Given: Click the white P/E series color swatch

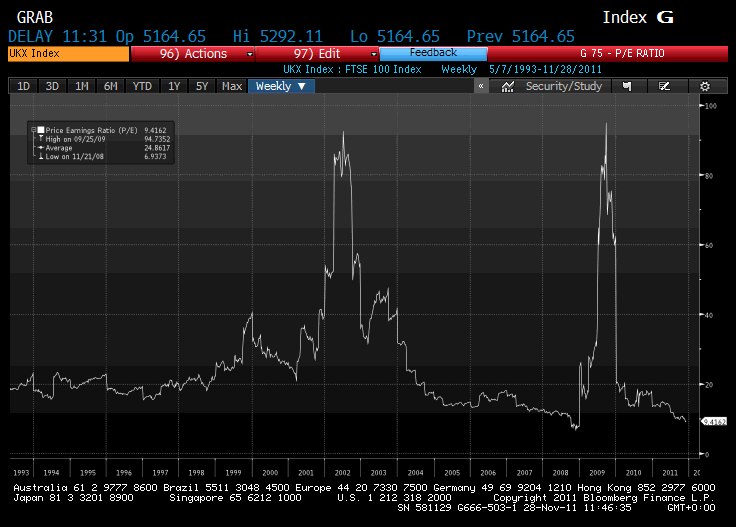Looking at the screenshot, I should pos(40,130).
